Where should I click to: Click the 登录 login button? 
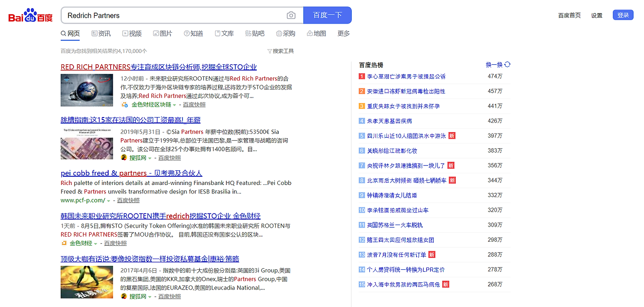(623, 15)
